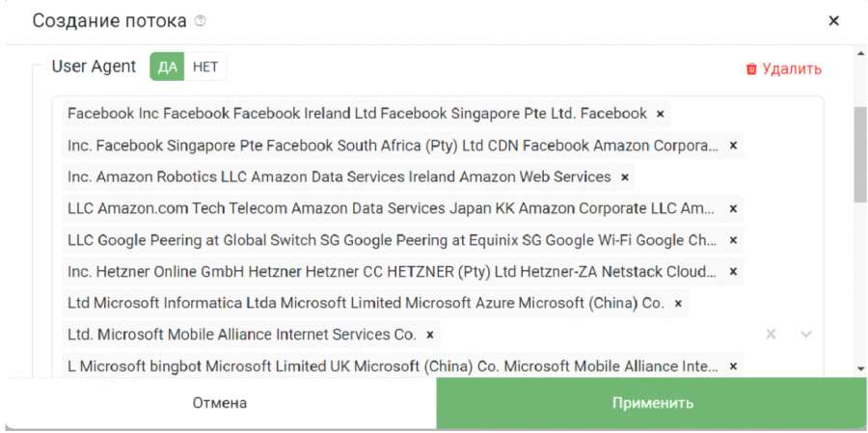868x433 pixels.
Task: Clear all selected User Agent values
Action: coord(771,335)
